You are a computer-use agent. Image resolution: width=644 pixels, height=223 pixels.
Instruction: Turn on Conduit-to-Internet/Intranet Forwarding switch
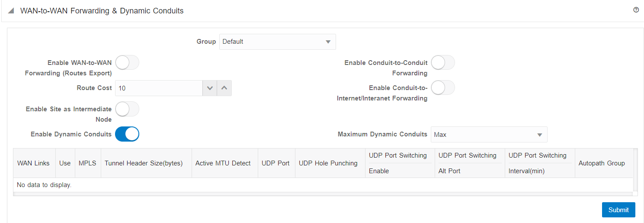click(443, 88)
